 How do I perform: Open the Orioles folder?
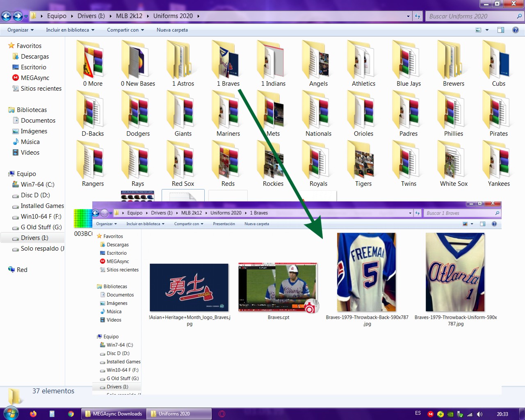click(x=363, y=113)
